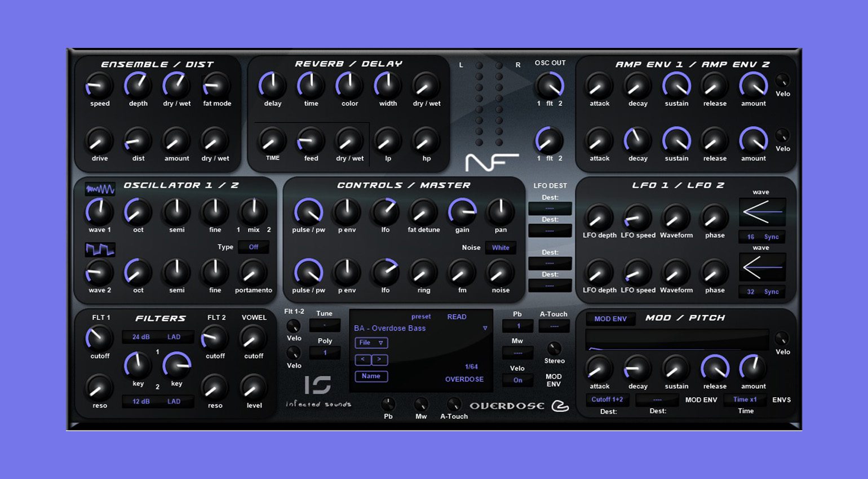Click the Mod envelope graph display
Screen dimensions: 868x479
[x=677, y=340]
